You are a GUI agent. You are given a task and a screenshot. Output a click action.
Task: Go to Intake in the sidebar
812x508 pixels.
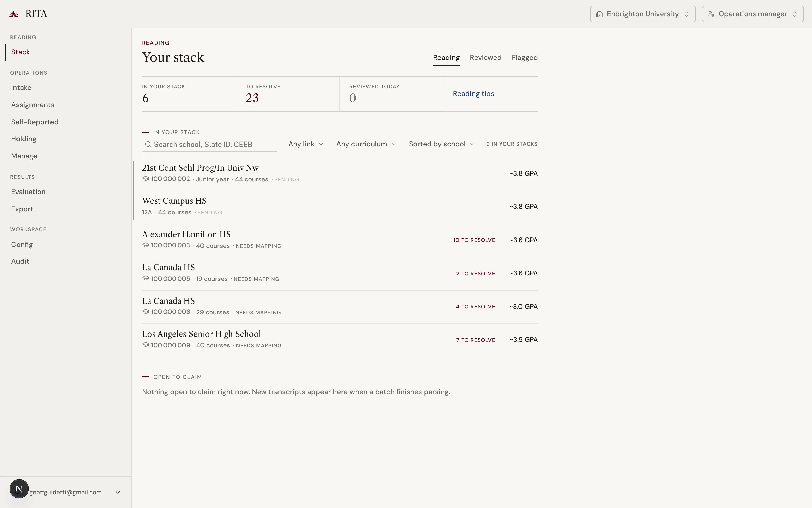tap(21, 88)
